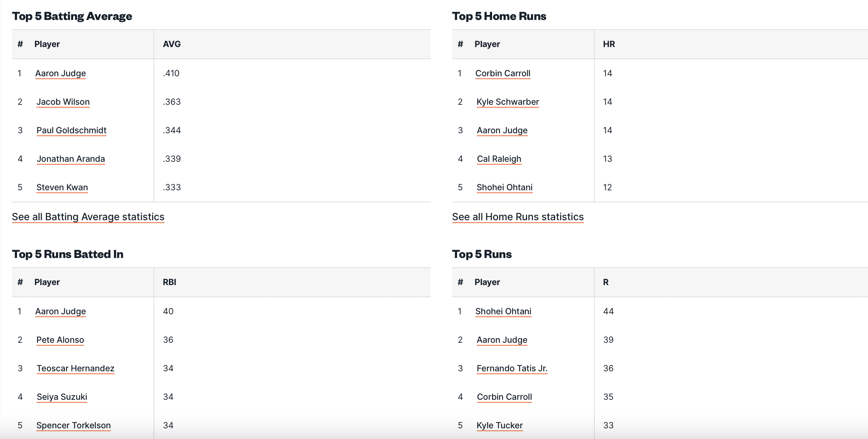This screenshot has width=868, height=439.
Task: Open Cal Raleigh's player page
Action: point(499,159)
